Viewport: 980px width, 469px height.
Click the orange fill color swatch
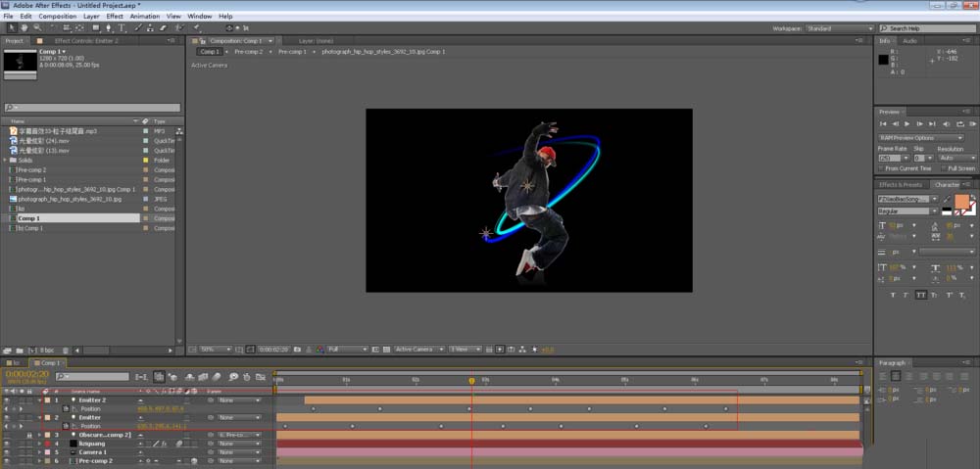pyautogui.click(x=961, y=202)
